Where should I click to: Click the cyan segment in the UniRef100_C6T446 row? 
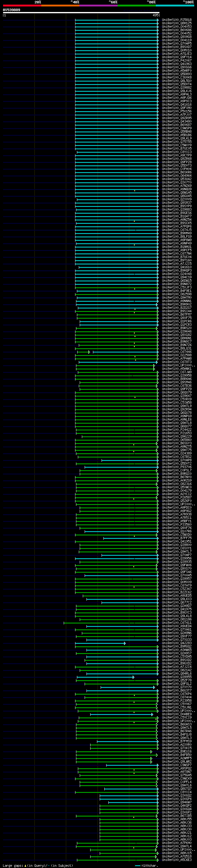click(x=126, y=352)
